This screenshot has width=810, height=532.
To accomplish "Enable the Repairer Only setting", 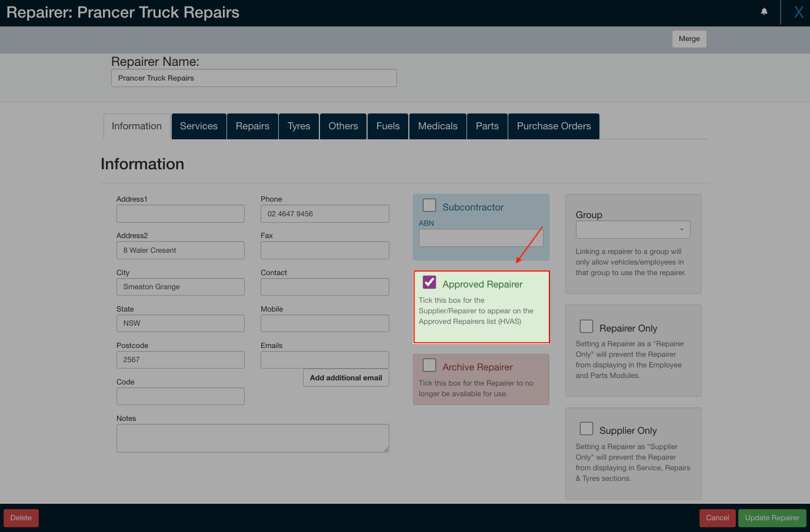I will click(x=586, y=326).
